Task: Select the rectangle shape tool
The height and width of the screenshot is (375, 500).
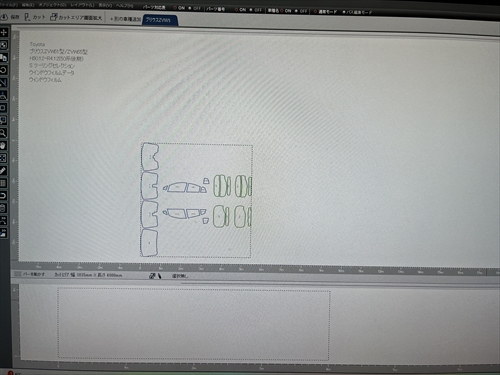Action: [x=3, y=108]
